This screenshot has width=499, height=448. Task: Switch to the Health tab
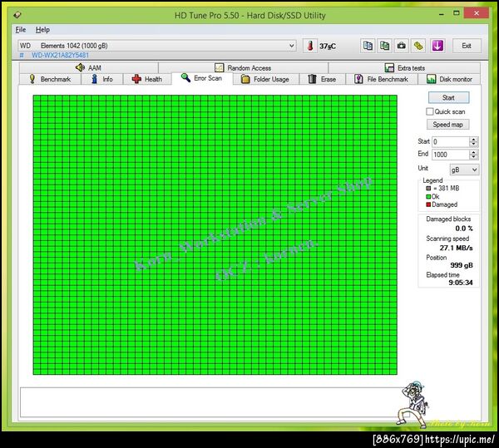pos(147,79)
